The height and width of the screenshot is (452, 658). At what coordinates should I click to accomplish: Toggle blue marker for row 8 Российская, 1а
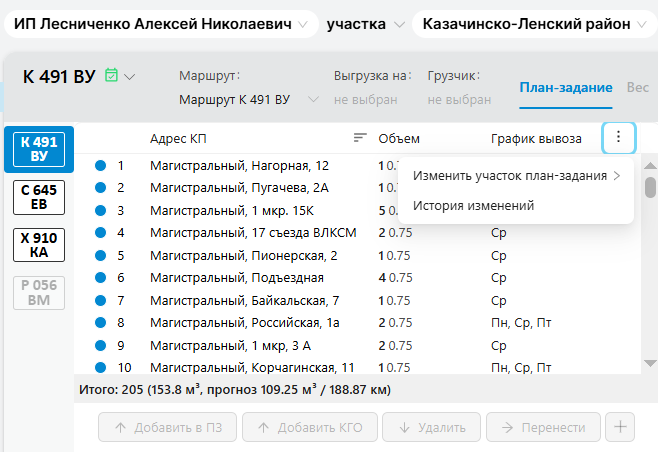(100, 322)
